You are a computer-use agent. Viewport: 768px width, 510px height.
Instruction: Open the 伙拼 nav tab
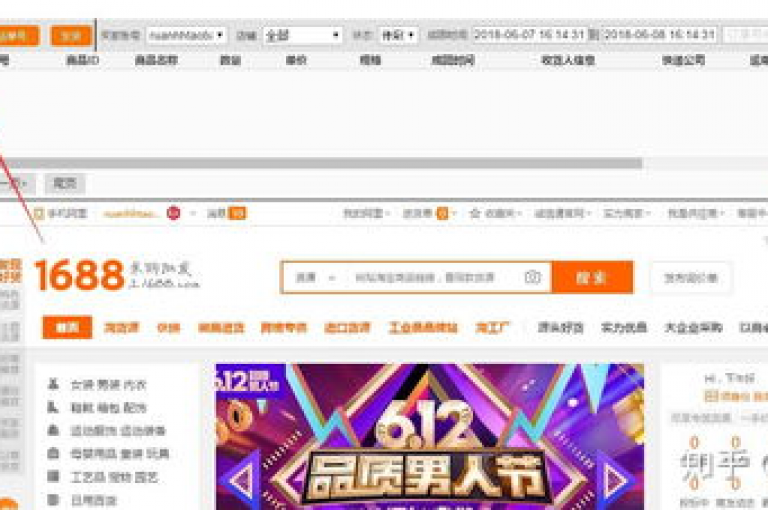168,327
